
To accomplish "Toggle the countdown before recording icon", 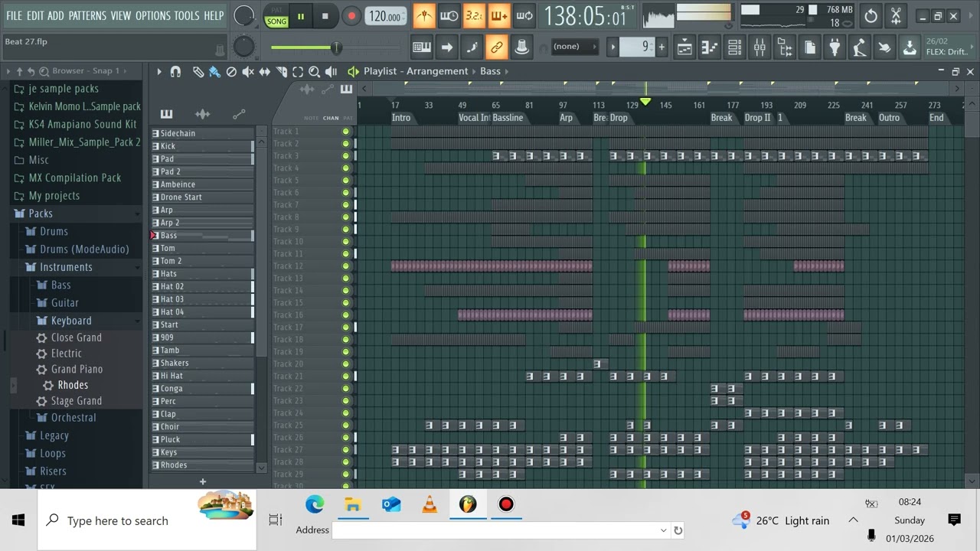I will click(x=474, y=15).
